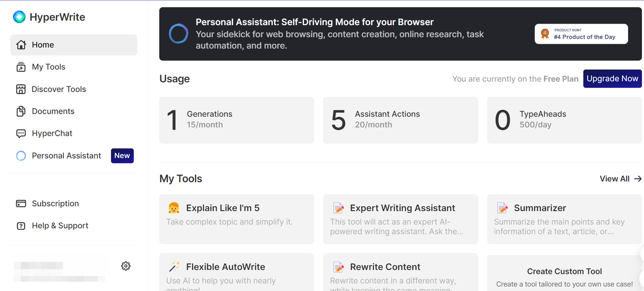Open the Expert Writing Assistant card

tap(400, 219)
